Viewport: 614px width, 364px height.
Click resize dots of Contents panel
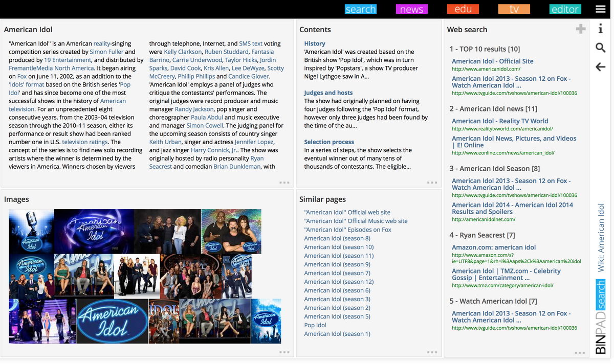click(432, 183)
